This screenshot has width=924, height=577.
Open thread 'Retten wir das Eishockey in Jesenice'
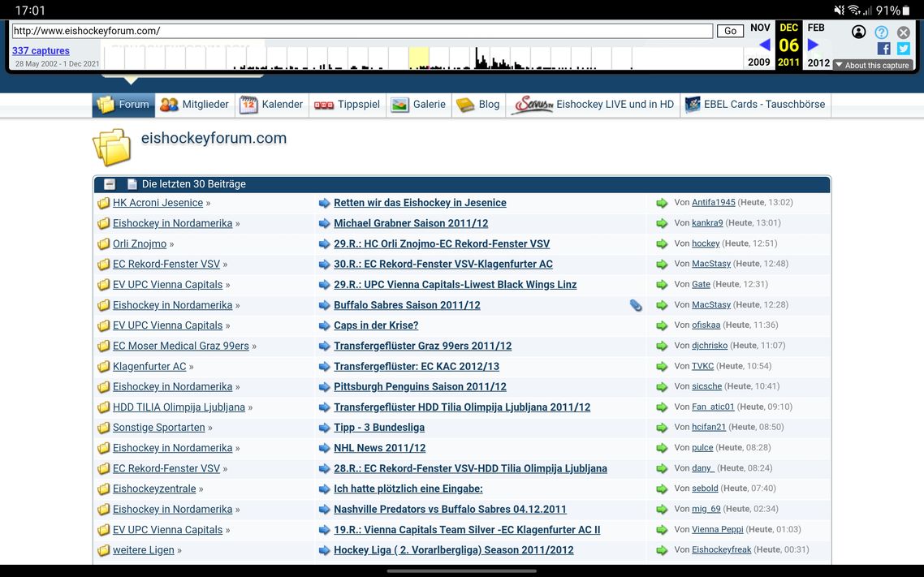[420, 203]
